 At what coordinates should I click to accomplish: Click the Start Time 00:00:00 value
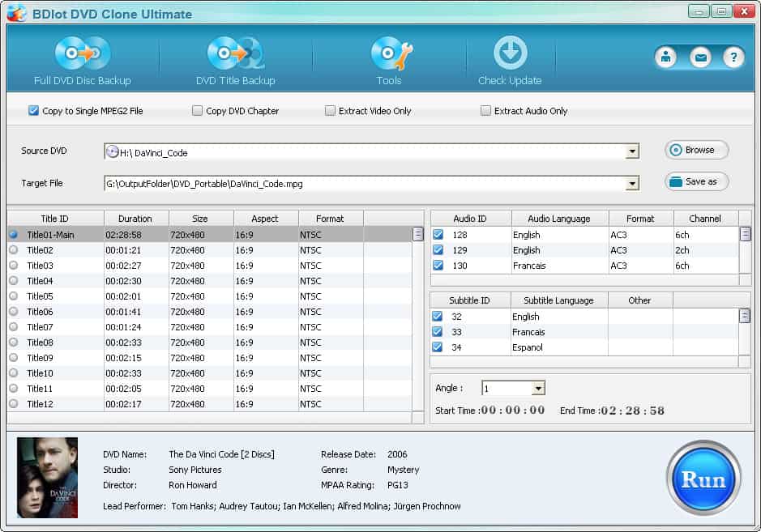pyautogui.click(x=512, y=411)
